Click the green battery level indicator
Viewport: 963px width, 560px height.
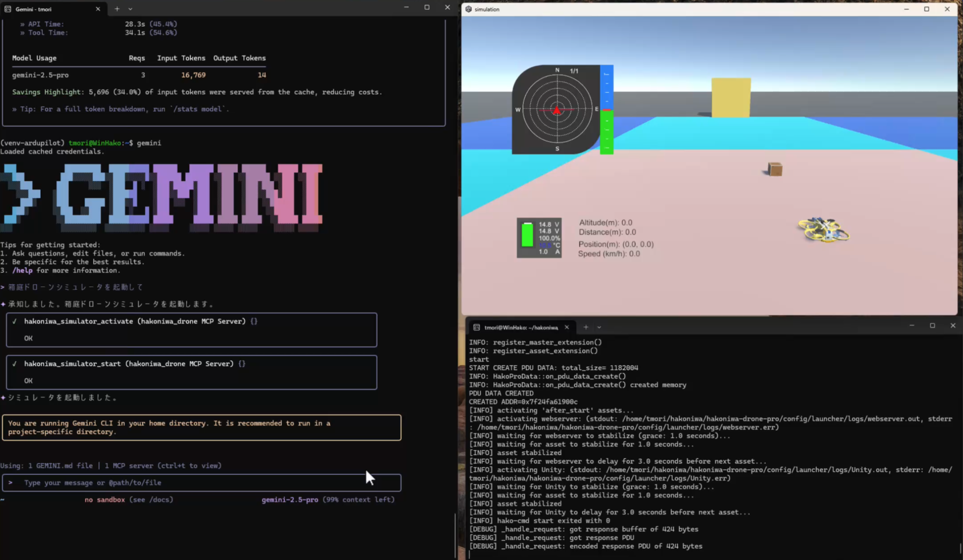tap(527, 235)
